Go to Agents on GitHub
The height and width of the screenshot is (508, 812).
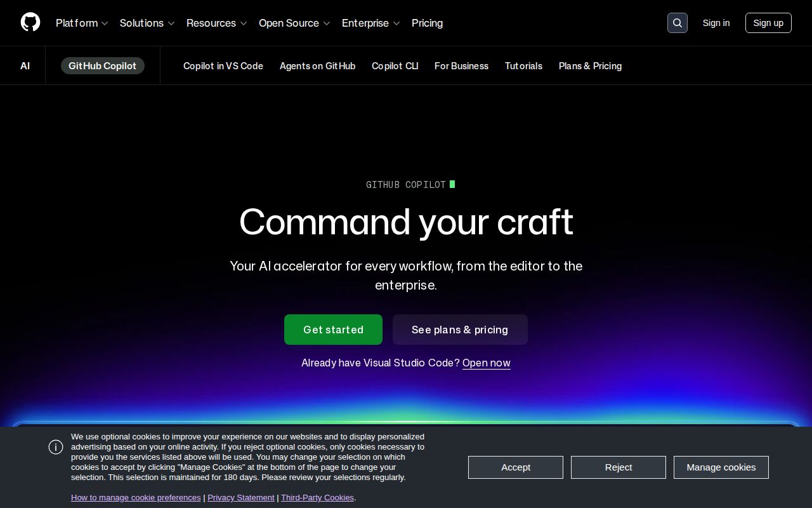point(317,66)
